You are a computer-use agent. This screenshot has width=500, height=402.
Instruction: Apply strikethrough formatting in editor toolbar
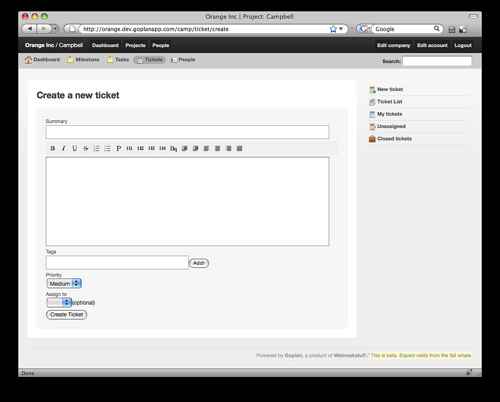point(86,148)
